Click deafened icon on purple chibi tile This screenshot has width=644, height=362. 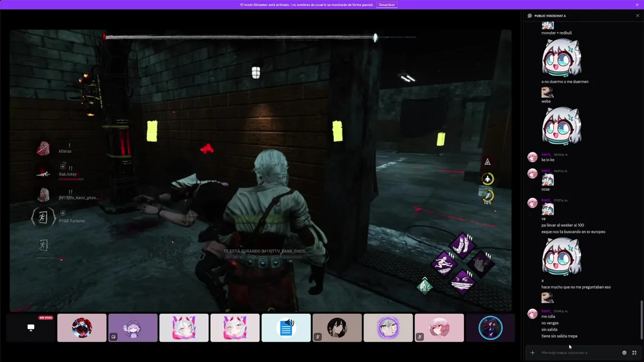113,337
